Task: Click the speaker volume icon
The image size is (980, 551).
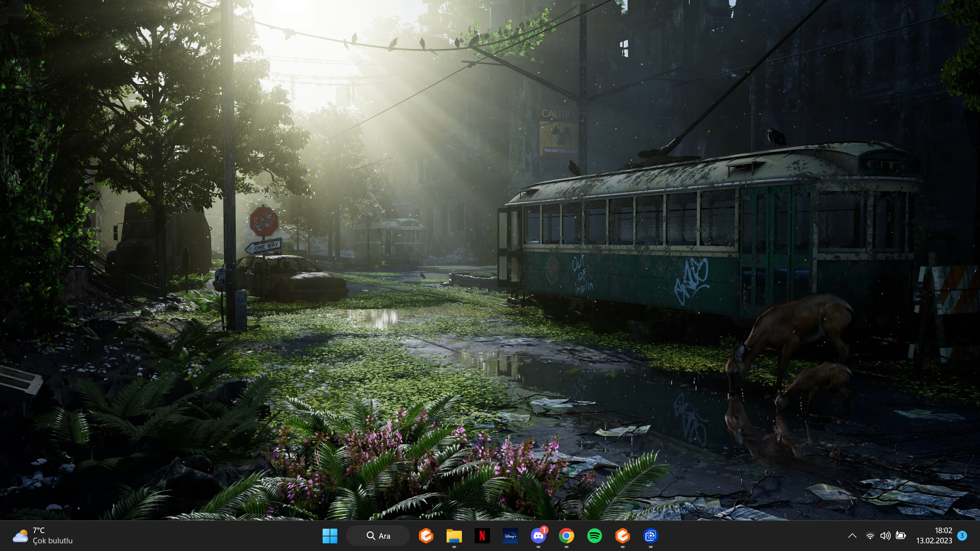Action: pyautogui.click(x=885, y=536)
